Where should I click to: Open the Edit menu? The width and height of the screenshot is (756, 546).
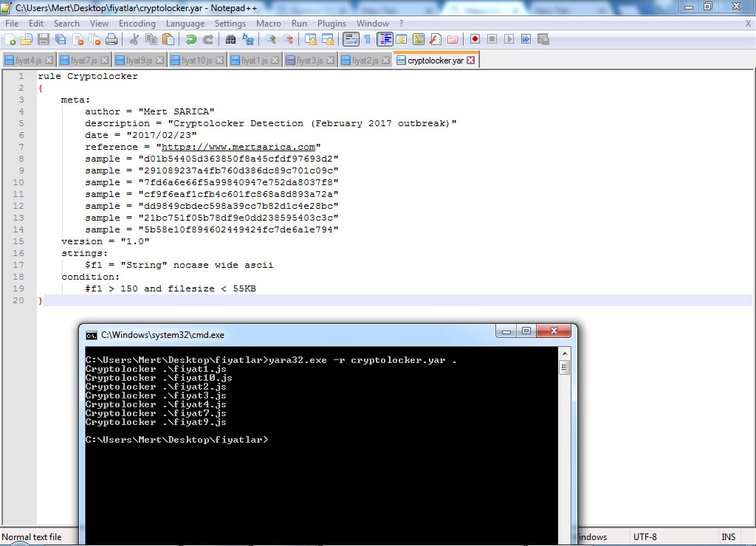pyautogui.click(x=35, y=24)
